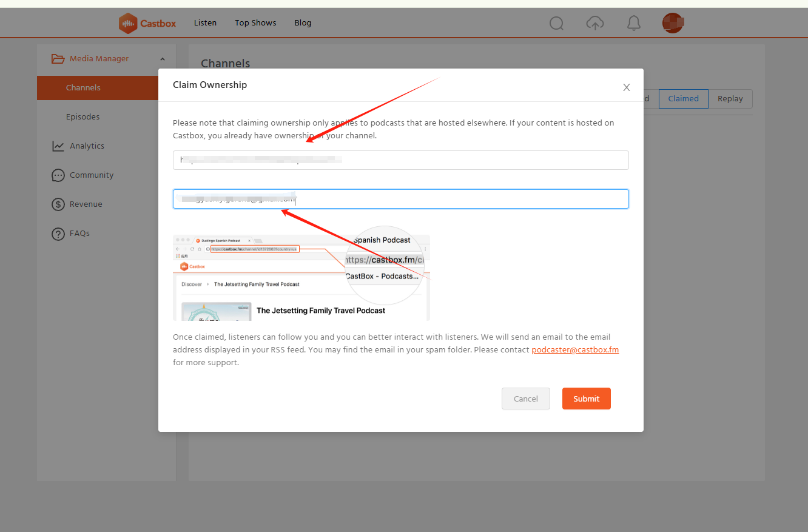808x532 pixels.
Task: Click the Revenue dollar icon
Action: click(58, 204)
